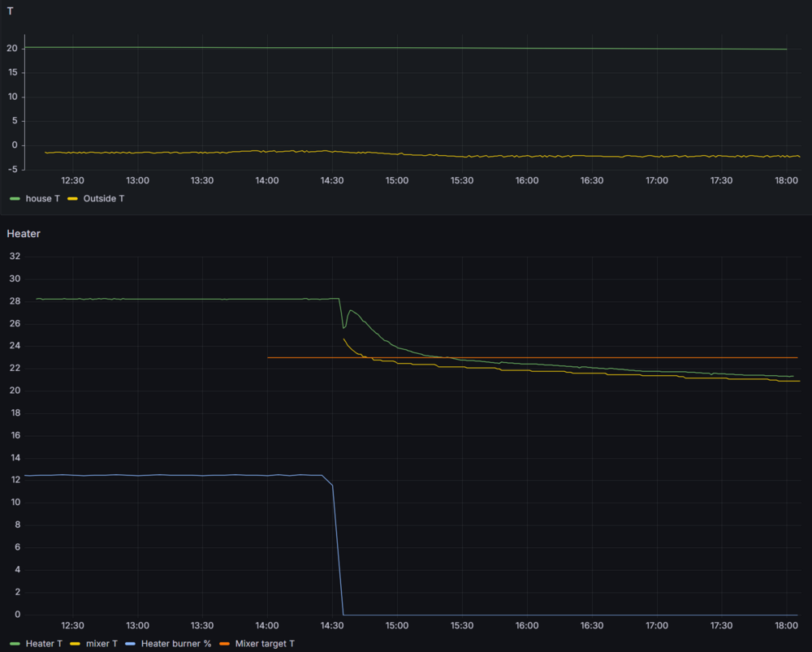Open the "T" panel title menu
This screenshot has width=812, height=652.
point(10,11)
